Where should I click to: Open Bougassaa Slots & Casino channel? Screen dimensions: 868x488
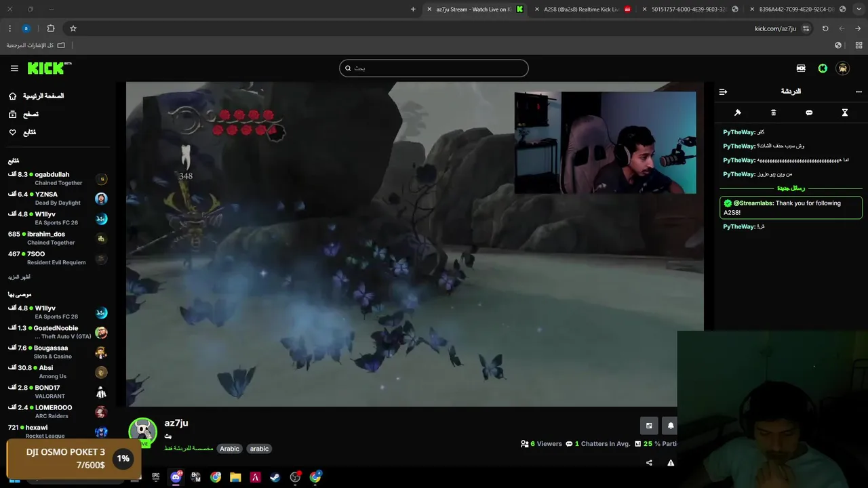(x=57, y=352)
